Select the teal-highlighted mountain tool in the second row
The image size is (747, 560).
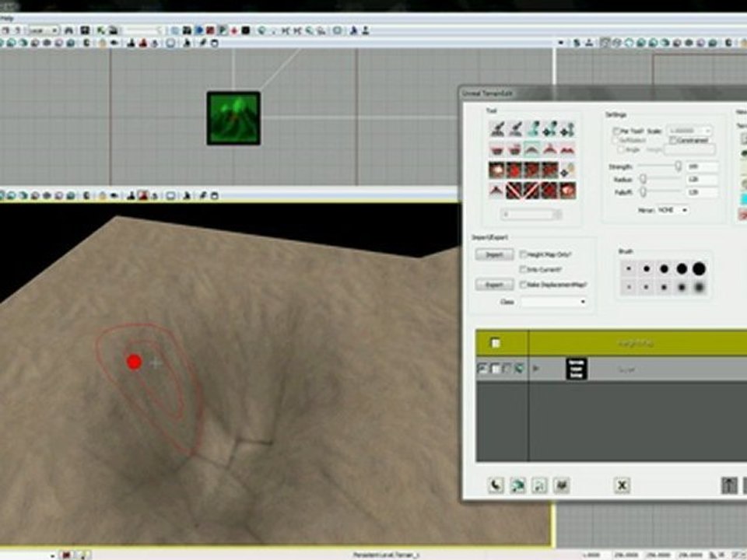(x=532, y=149)
